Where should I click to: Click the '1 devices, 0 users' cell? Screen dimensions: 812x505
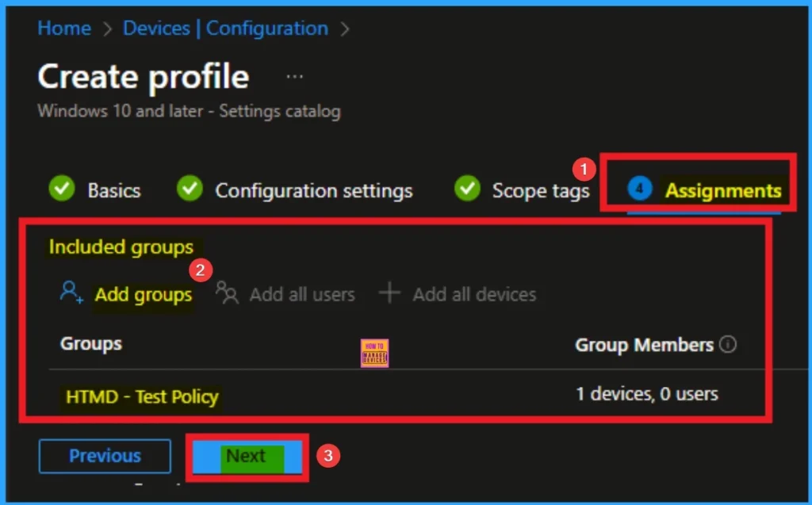pyautogui.click(x=647, y=394)
